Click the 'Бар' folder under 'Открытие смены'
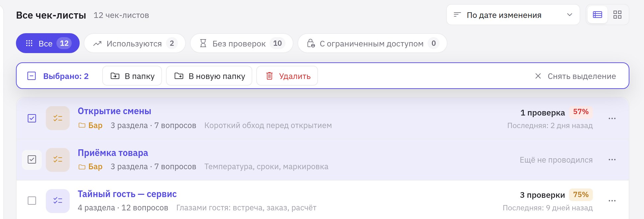The width and height of the screenshot is (644, 219). click(91, 125)
